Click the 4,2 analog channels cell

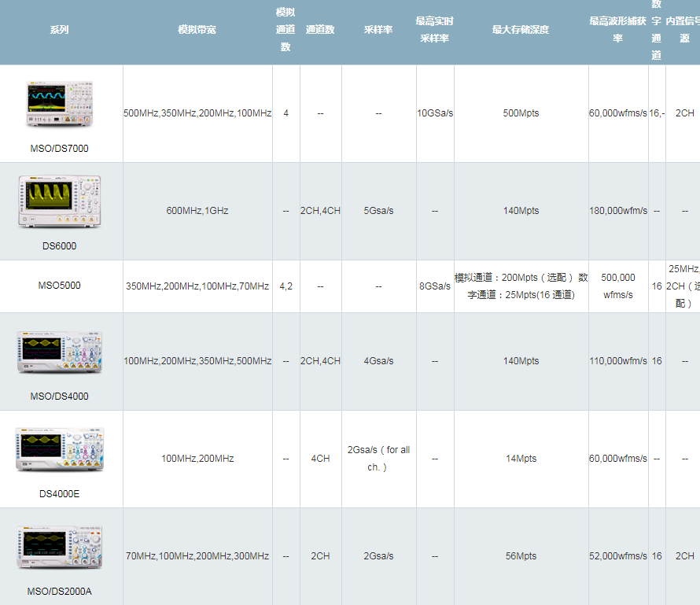[286, 286]
